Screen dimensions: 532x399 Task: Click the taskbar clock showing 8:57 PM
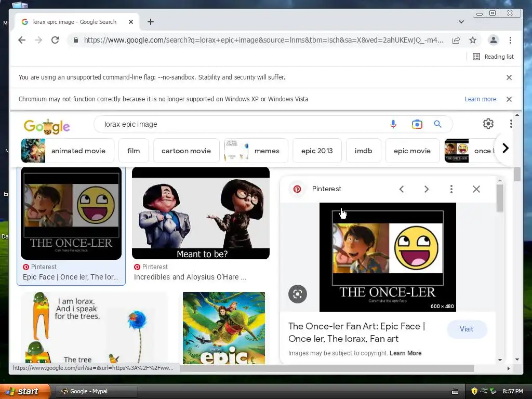[x=512, y=391]
